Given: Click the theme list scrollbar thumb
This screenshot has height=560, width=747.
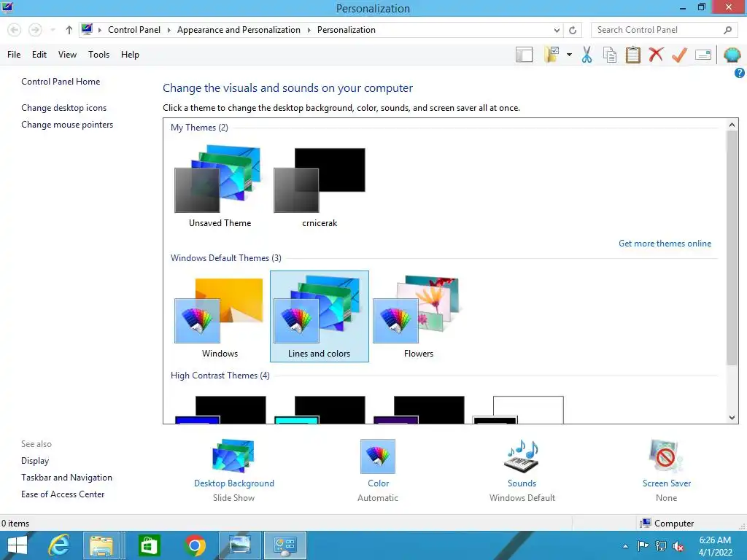Looking at the screenshot, I should [732, 248].
